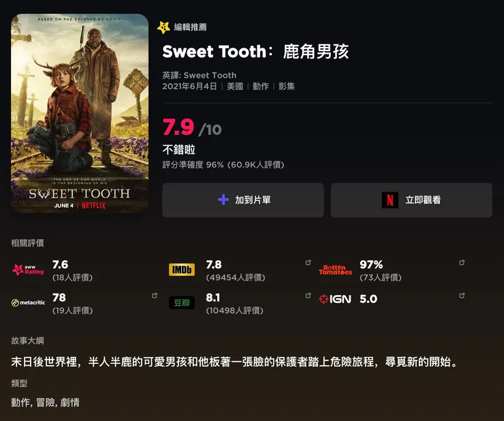This screenshot has width=504, height=421.
Task: Click the 7.9 overall rating score
Action: (178, 127)
